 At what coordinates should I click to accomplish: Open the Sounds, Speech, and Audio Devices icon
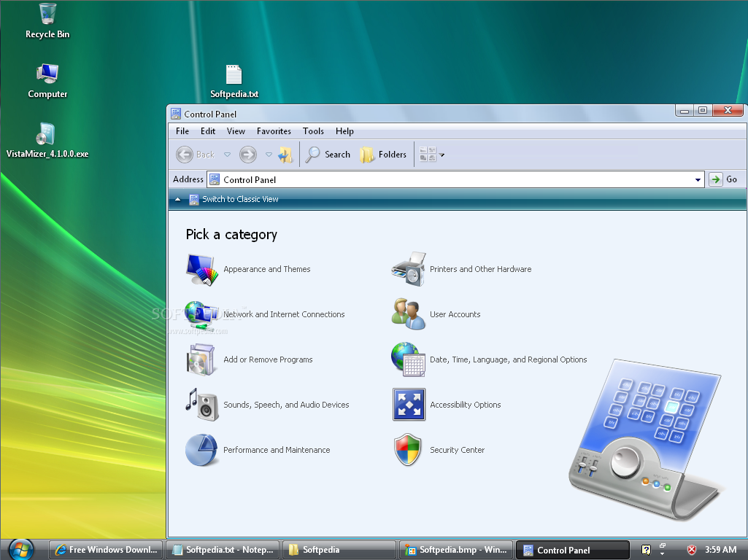point(202,405)
